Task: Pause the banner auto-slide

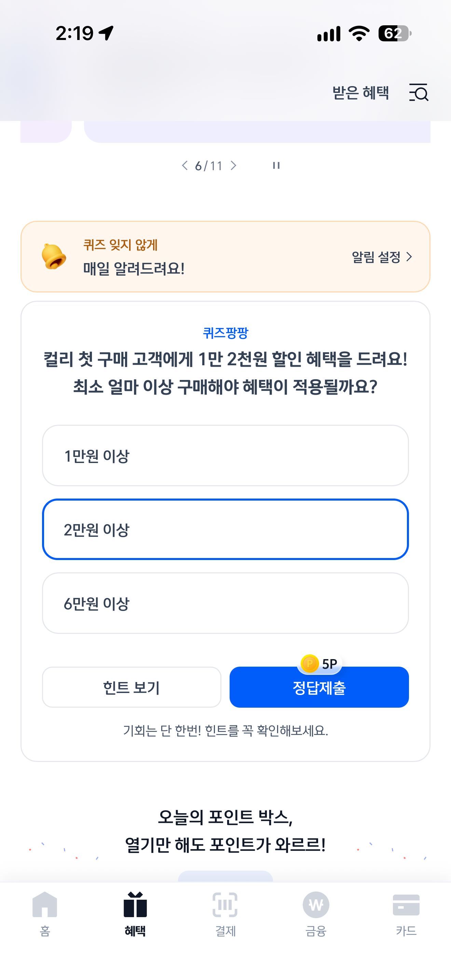Action: point(276,165)
